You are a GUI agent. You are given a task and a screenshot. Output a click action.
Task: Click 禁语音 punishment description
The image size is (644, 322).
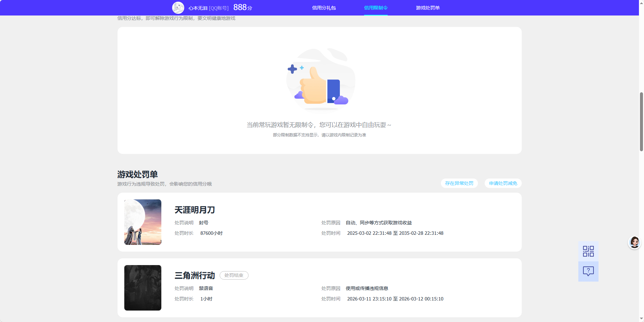point(206,288)
